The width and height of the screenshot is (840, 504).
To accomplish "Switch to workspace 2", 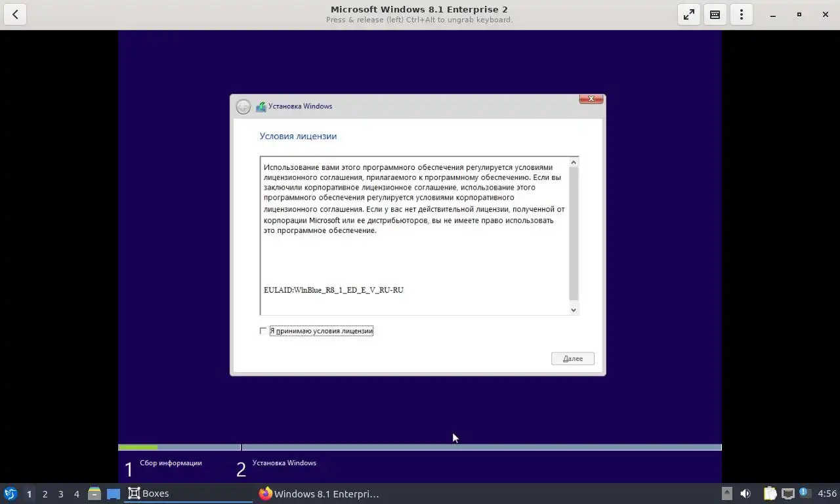I will [x=45, y=493].
